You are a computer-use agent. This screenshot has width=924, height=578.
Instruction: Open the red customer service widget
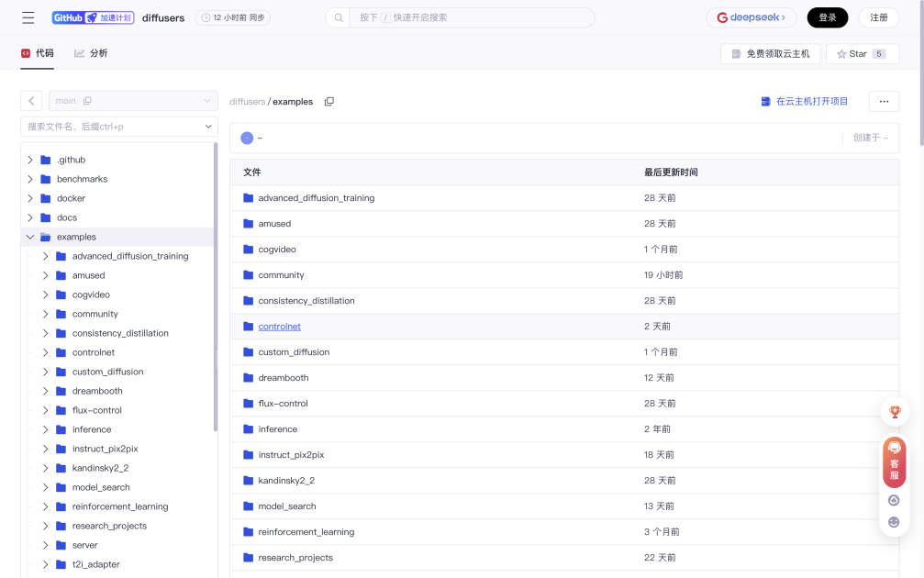895,461
